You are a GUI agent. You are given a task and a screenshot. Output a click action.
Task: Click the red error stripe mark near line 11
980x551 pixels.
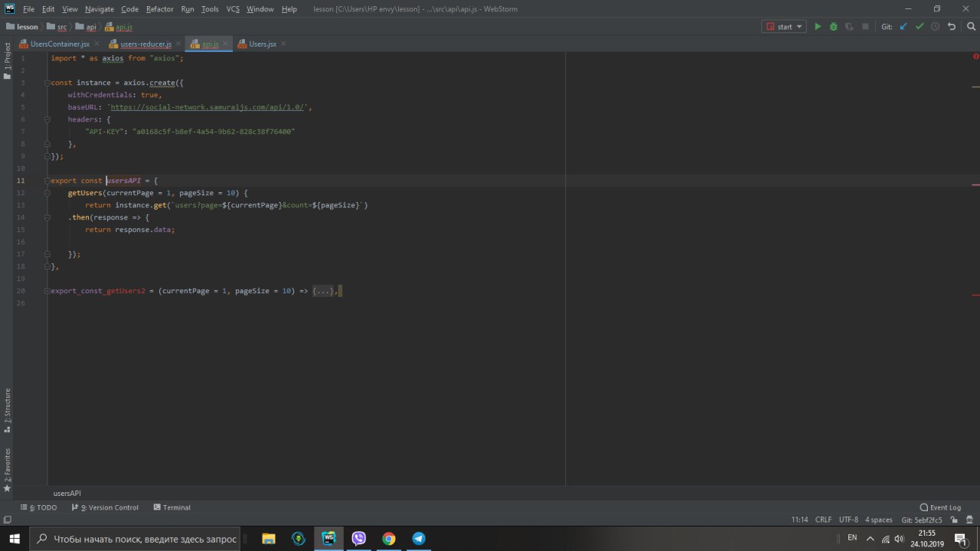(975, 184)
